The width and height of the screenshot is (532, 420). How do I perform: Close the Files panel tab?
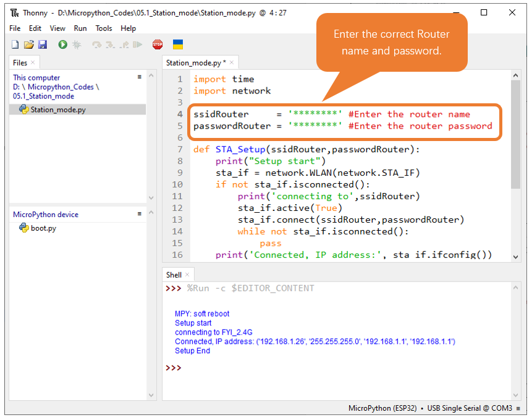[x=33, y=62]
